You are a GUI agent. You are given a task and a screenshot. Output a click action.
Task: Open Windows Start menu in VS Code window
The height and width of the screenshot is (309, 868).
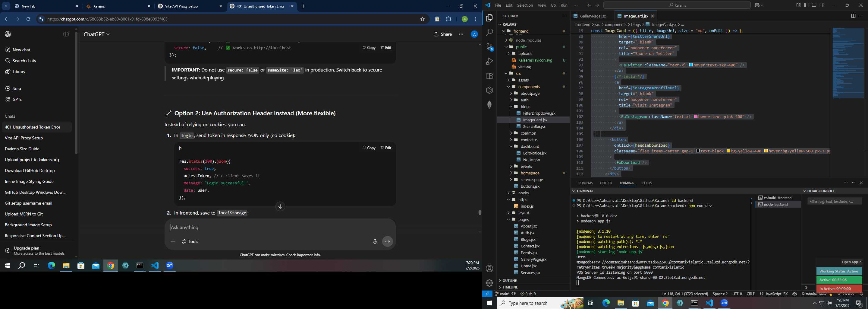point(489,303)
